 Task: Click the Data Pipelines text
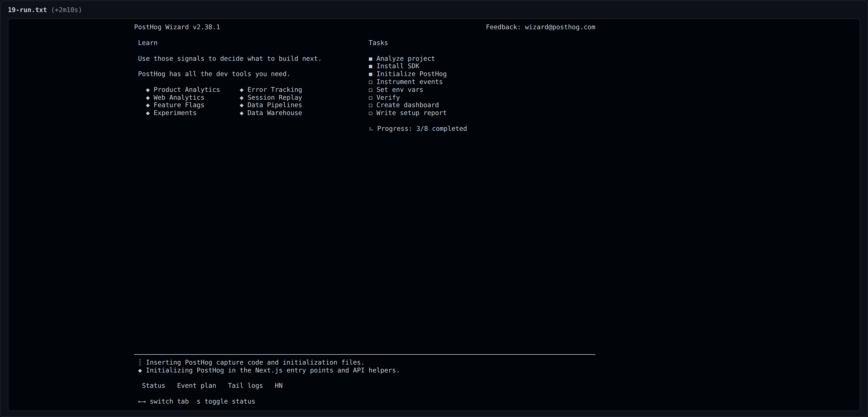[x=275, y=105]
